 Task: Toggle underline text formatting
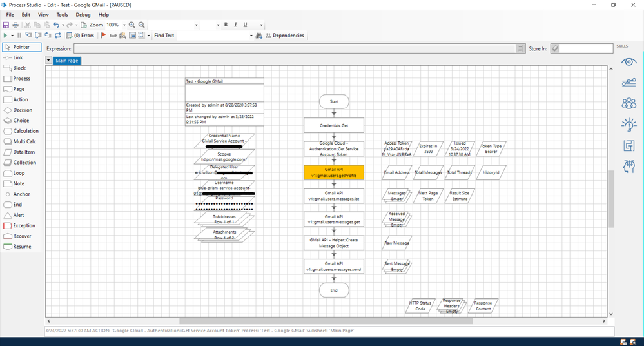[x=245, y=25]
